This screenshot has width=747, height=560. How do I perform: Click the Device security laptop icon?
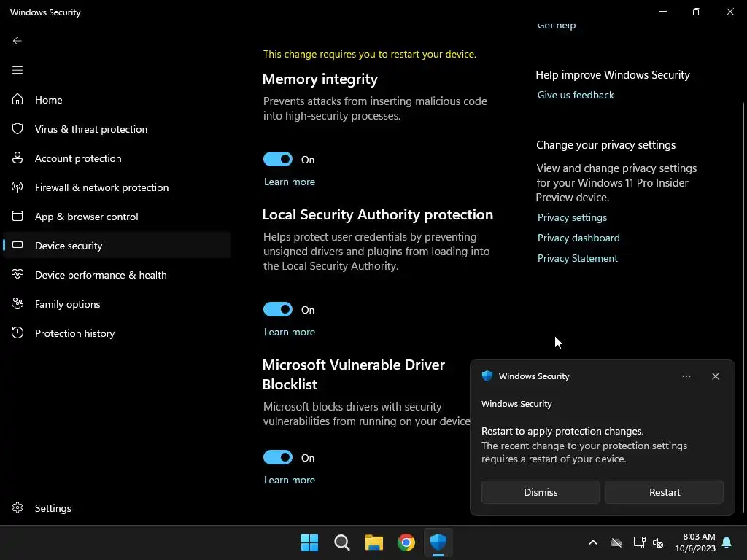coord(18,245)
